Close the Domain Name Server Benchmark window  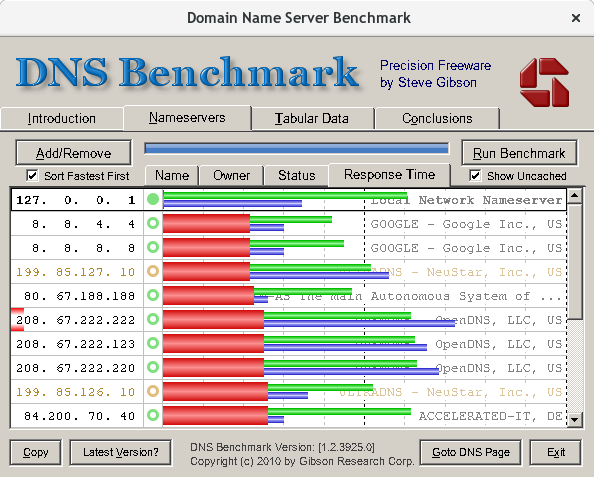[576, 18]
